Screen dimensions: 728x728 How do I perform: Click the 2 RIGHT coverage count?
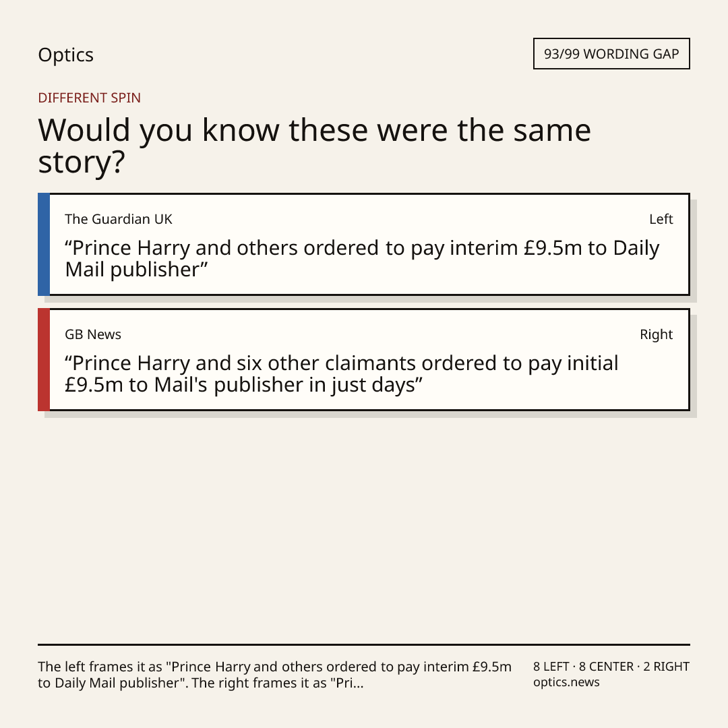point(666,667)
